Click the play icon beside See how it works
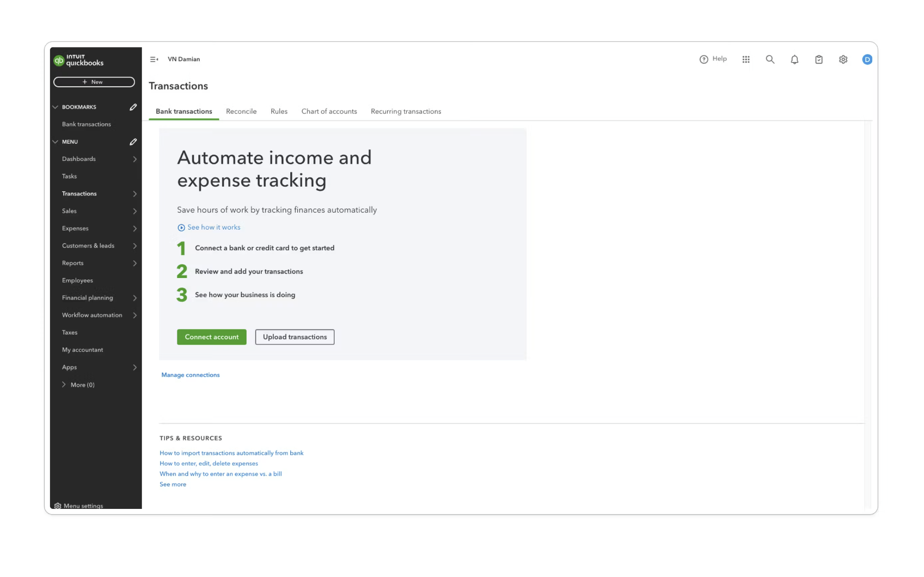 click(181, 228)
